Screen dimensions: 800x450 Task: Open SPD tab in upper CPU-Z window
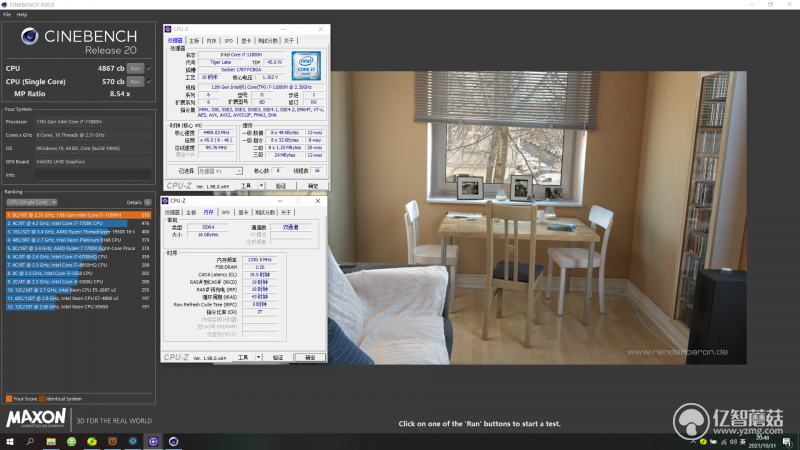click(229, 41)
